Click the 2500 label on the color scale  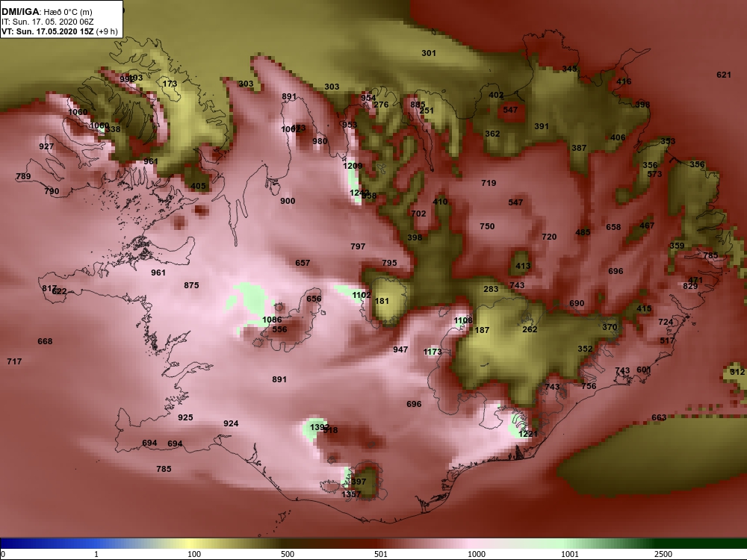663,554
